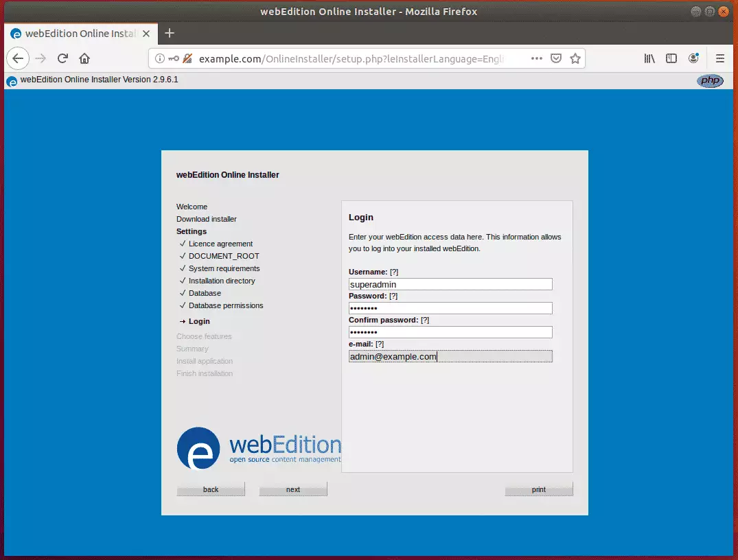Select Settings heading in step list

click(191, 231)
